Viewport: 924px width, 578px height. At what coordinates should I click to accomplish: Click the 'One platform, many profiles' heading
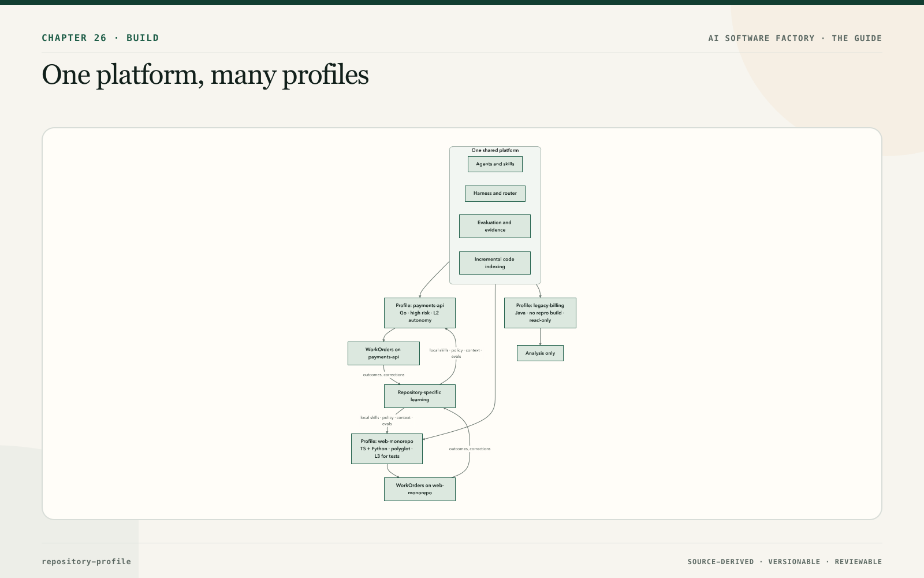click(205, 75)
